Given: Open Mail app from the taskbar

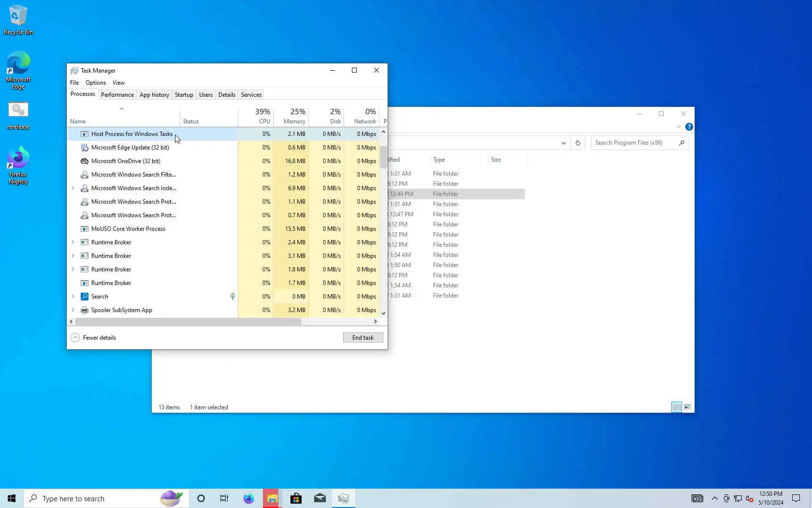Looking at the screenshot, I should point(320,498).
